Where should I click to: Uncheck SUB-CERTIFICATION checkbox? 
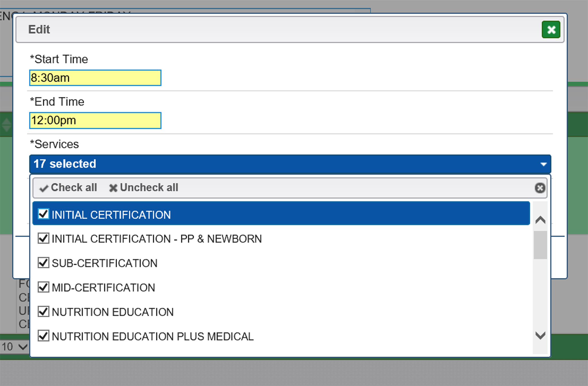[44, 263]
